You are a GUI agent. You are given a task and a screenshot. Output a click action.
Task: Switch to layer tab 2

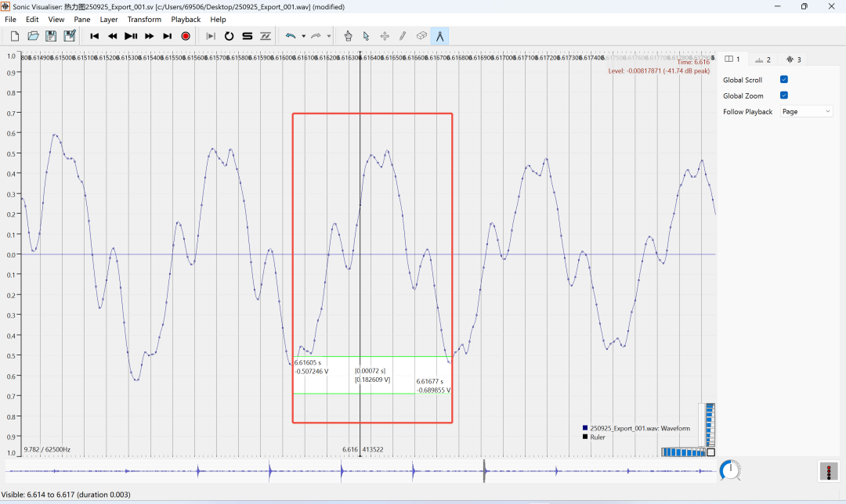pos(763,59)
